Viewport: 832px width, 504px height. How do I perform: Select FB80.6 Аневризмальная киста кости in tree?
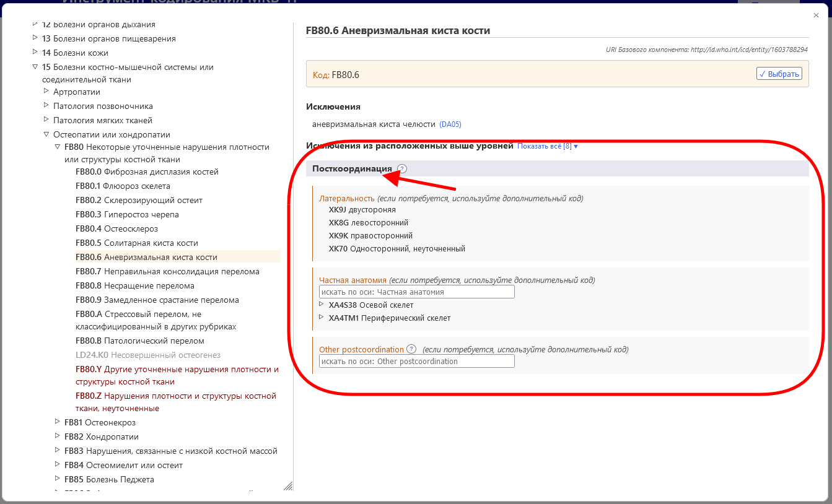click(146, 257)
